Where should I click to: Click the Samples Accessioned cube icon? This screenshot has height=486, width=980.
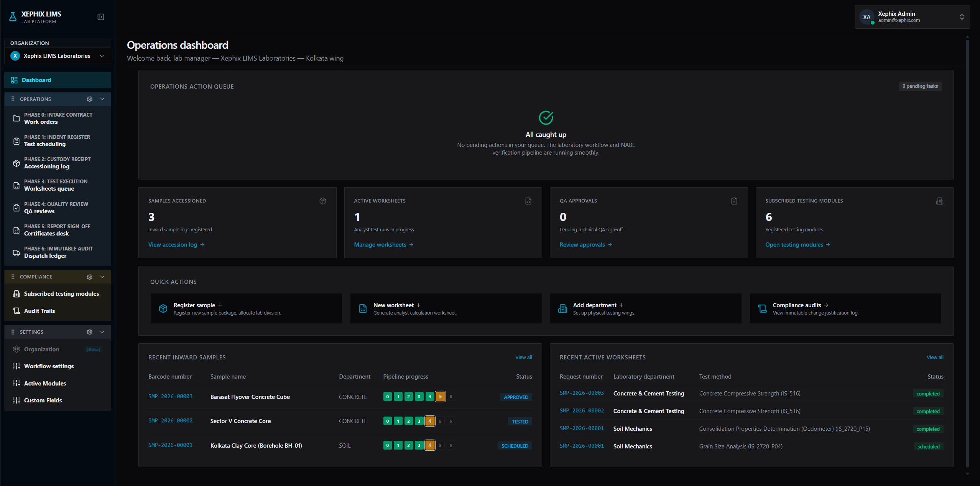pyautogui.click(x=323, y=201)
